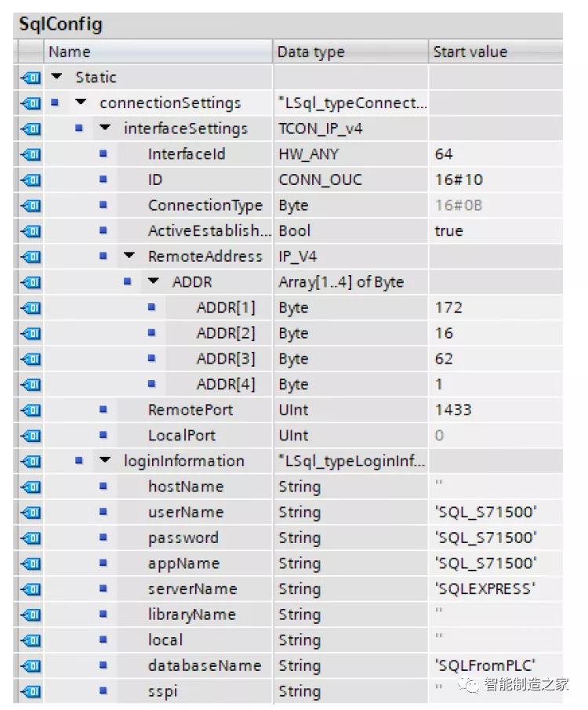Click the HW_ANY data type cell
Viewport: 588px width, 710px height.
[350, 154]
